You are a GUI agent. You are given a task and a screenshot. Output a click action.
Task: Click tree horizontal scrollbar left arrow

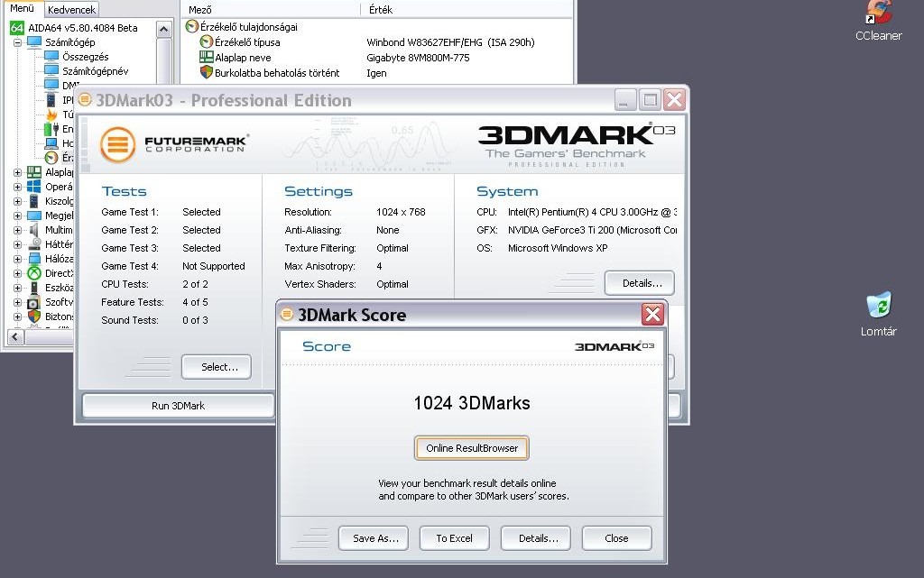[15, 337]
